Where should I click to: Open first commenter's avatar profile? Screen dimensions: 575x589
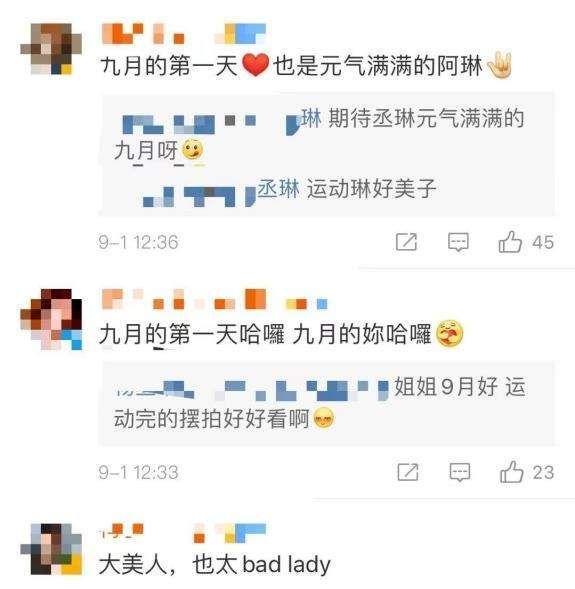point(51,49)
